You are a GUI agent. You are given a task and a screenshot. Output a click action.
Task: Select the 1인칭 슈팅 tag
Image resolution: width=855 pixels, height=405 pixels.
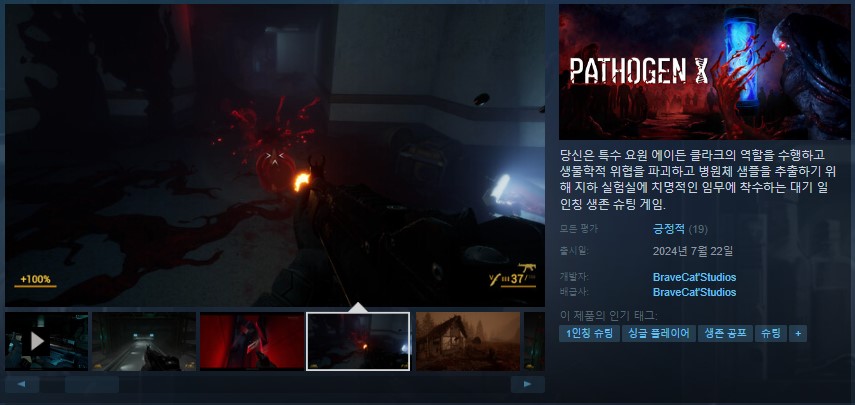coord(589,334)
